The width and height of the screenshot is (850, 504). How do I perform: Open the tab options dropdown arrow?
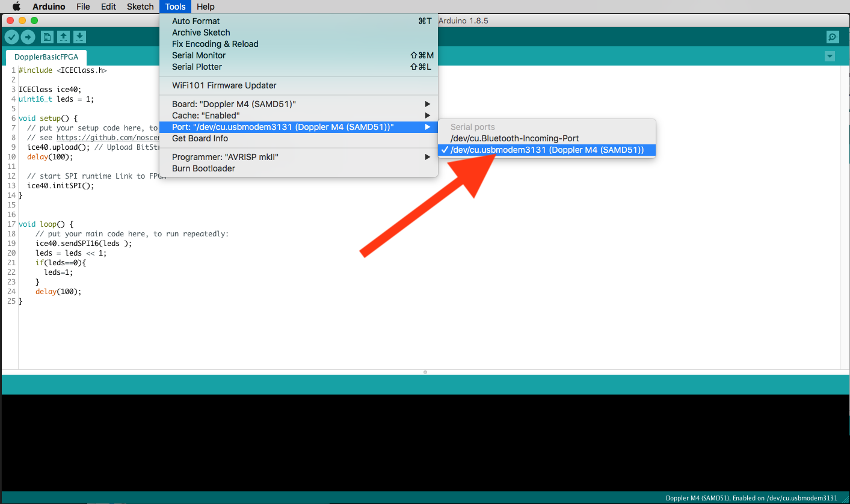830,57
